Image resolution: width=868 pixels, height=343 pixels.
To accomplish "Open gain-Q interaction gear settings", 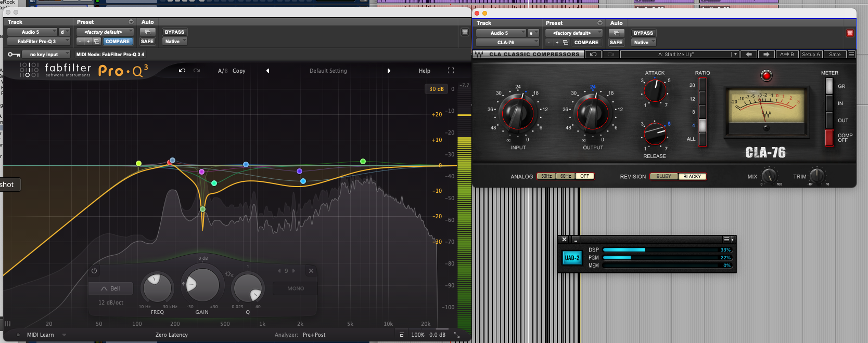I will (229, 274).
